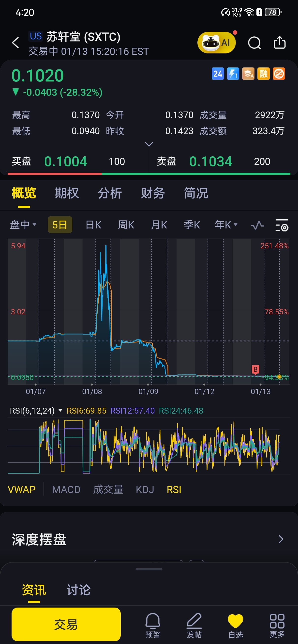Switch to the 分析 tab

pyautogui.click(x=110, y=193)
